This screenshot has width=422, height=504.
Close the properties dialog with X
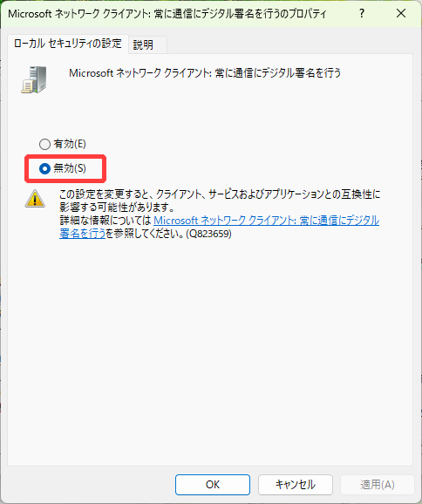[x=401, y=13]
